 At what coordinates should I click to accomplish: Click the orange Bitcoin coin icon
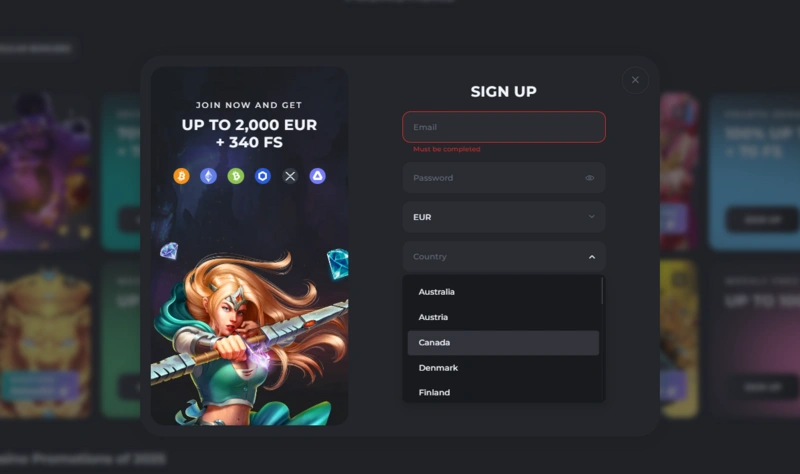tap(181, 176)
